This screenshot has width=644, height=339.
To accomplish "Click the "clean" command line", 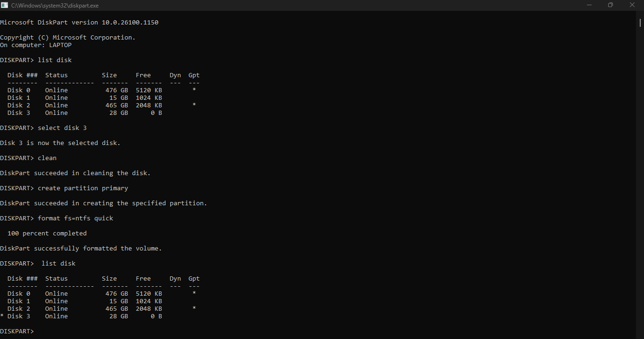I will pyautogui.click(x=47, y=158).
